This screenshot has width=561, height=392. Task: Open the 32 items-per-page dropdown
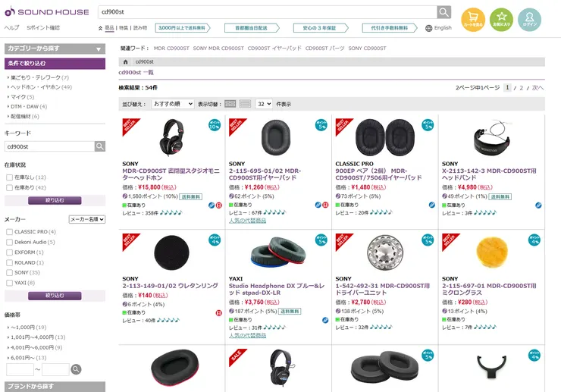264,103
